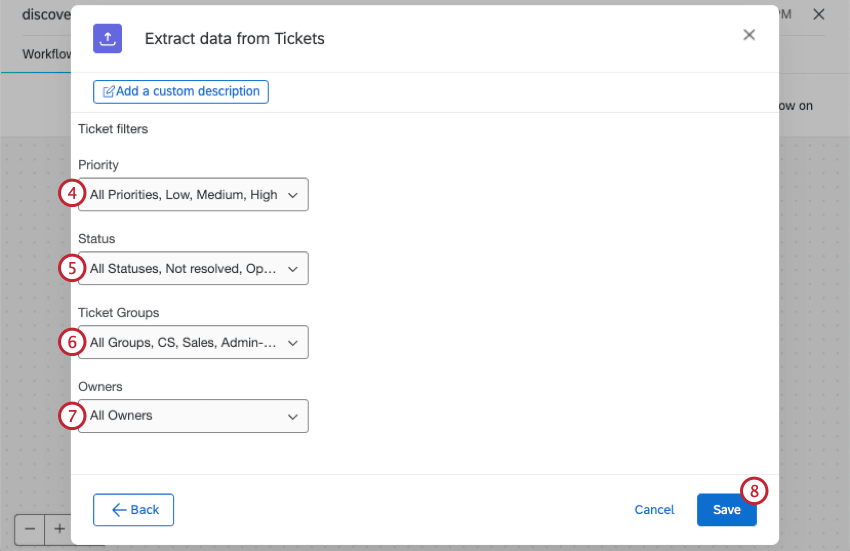This screenshot has width=850, height=551.
Task: Click the red step 8 marker near Save
Action: (x=755, y=490)
